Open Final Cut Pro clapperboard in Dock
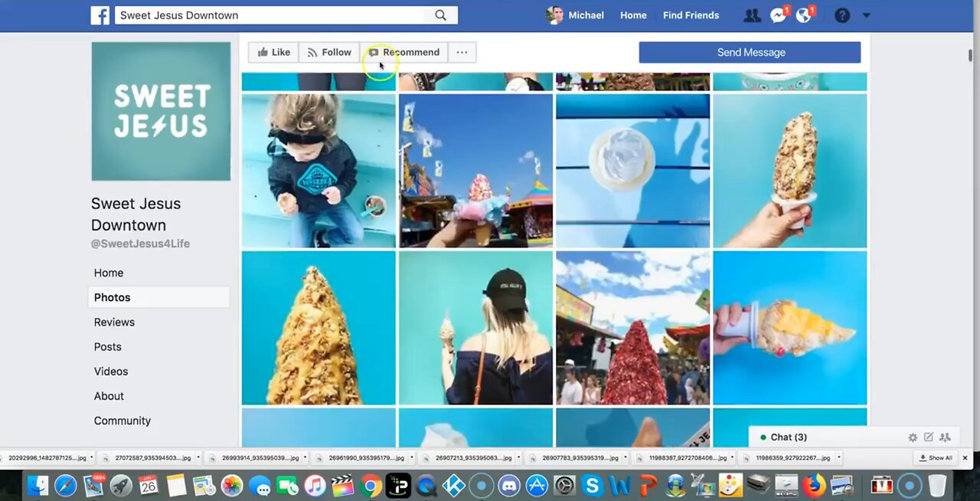The width and height of the screenshot is (980, 501). click(342, 486)
